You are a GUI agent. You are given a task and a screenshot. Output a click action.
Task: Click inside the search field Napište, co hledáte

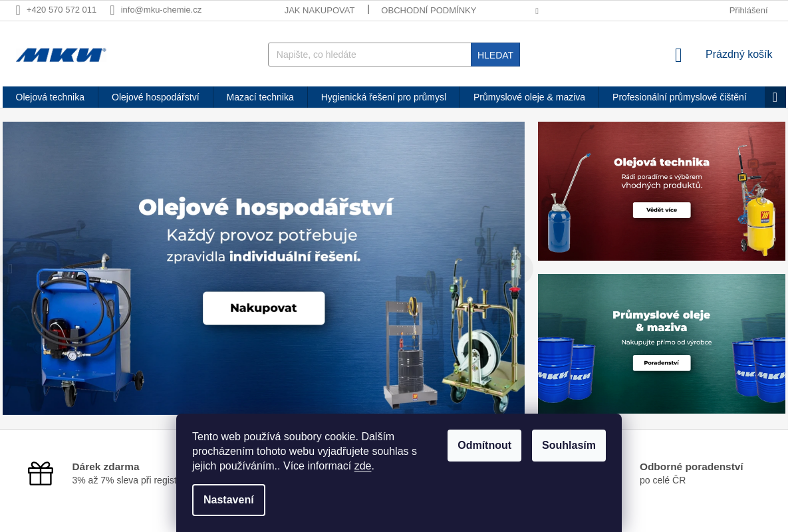[369, 55]
